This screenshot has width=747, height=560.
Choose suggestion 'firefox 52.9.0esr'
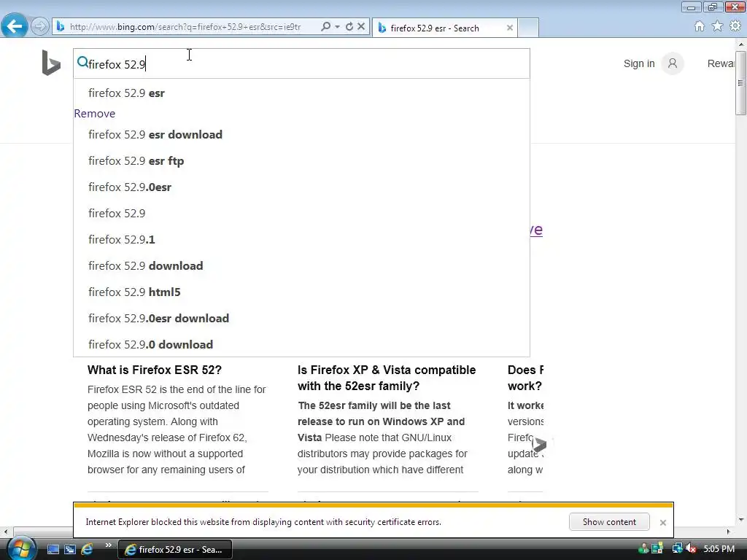[301, 187]
